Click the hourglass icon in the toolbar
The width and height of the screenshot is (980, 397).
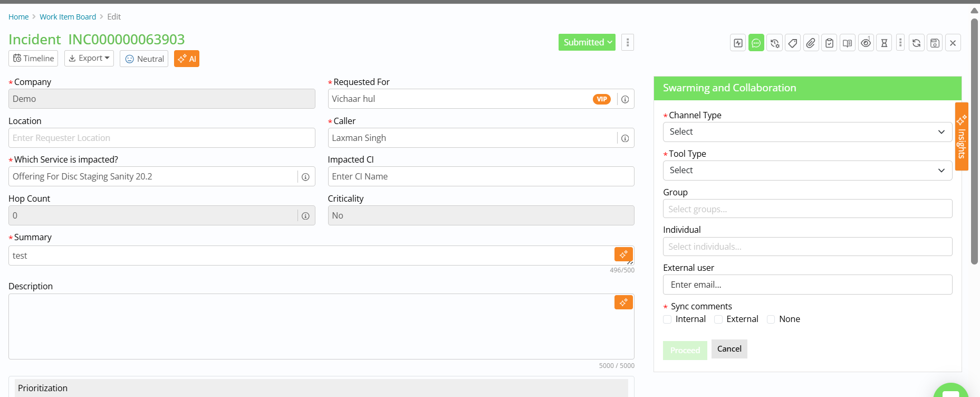(x=884, y=43)
